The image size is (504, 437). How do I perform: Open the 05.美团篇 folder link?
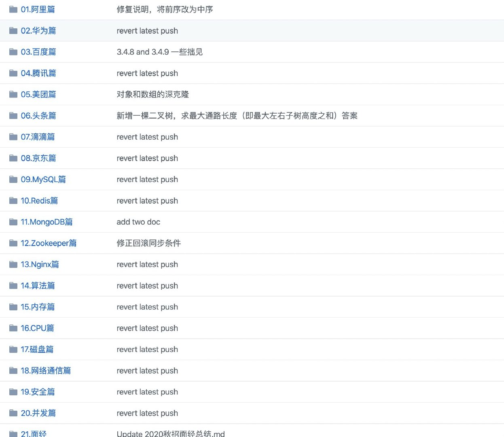tap(38, 94)
